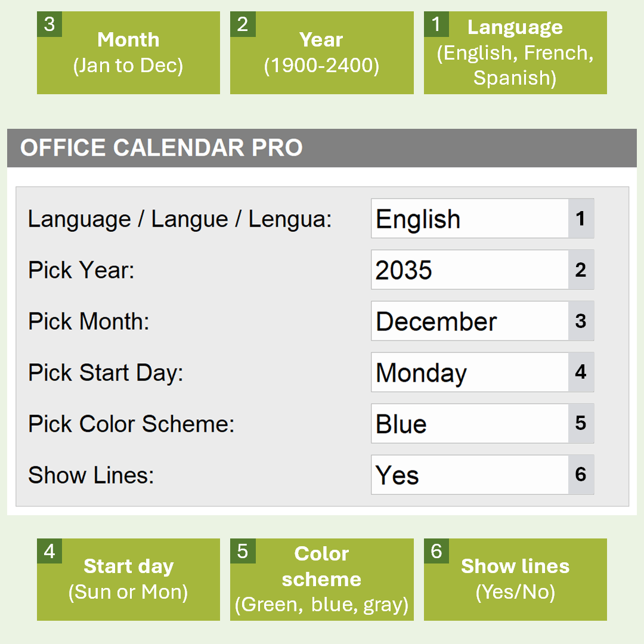Click the numbered badge 5 beside Color Scheme field

coord(581,423)
